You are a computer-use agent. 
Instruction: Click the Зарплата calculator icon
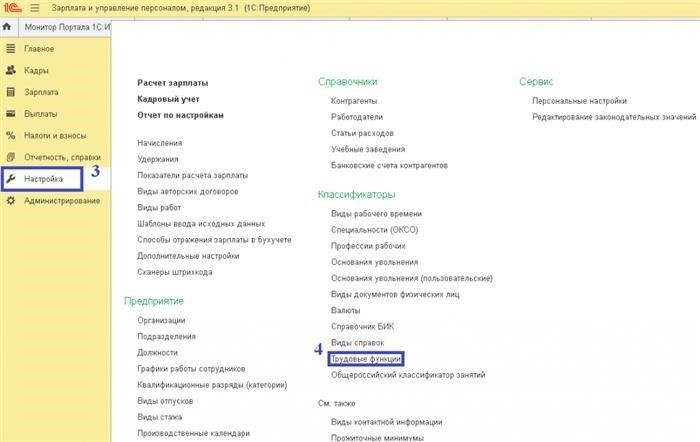[11, 92]
